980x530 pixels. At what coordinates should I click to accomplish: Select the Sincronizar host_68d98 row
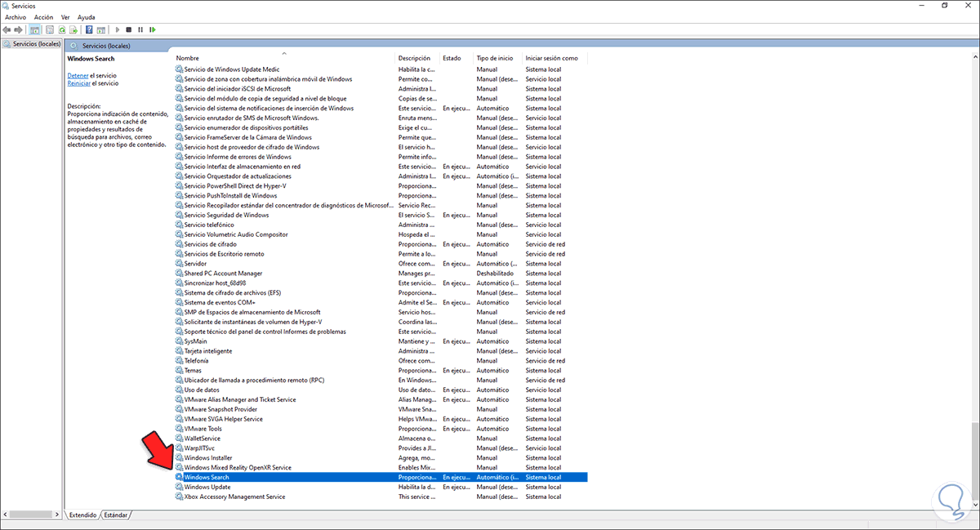click(x=381, y=283)
